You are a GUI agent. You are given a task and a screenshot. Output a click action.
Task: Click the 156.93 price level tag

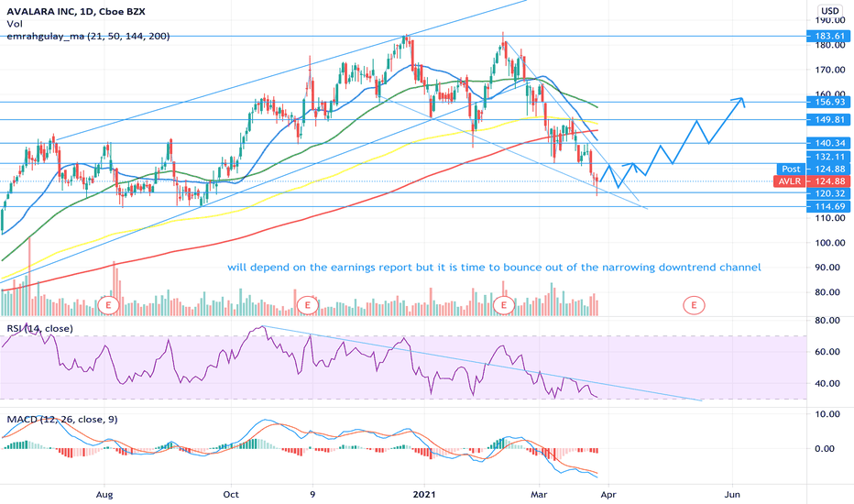[x=829, y=103]
